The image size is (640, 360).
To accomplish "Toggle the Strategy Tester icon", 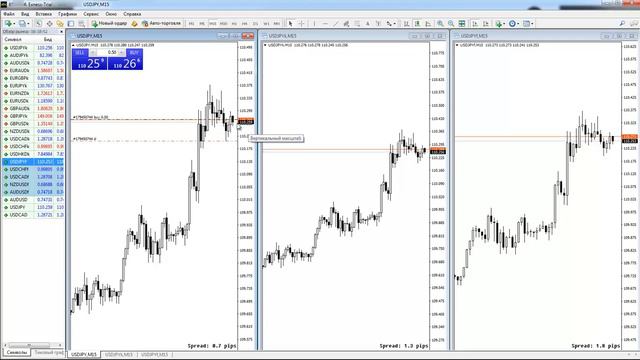I will (x=81, y=24).
